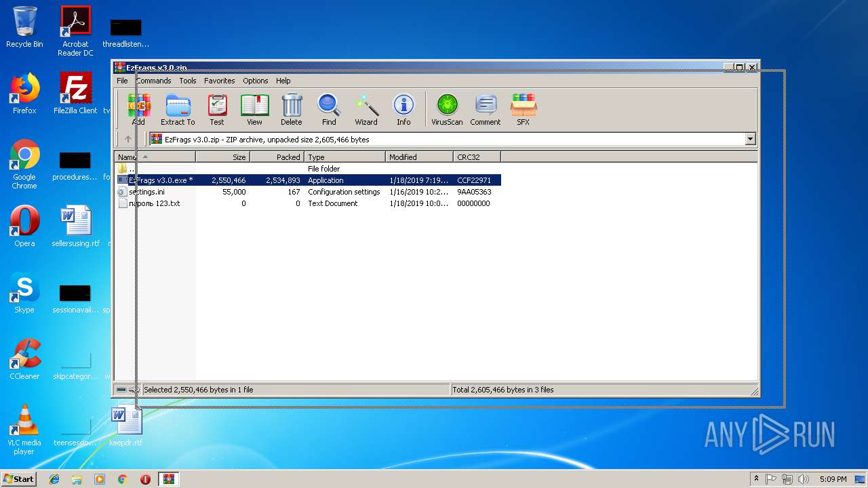The width and height of the screenshot is (868, 488).
Task: Open Recycle Bin desktop icon
Action: coord(24,27)
